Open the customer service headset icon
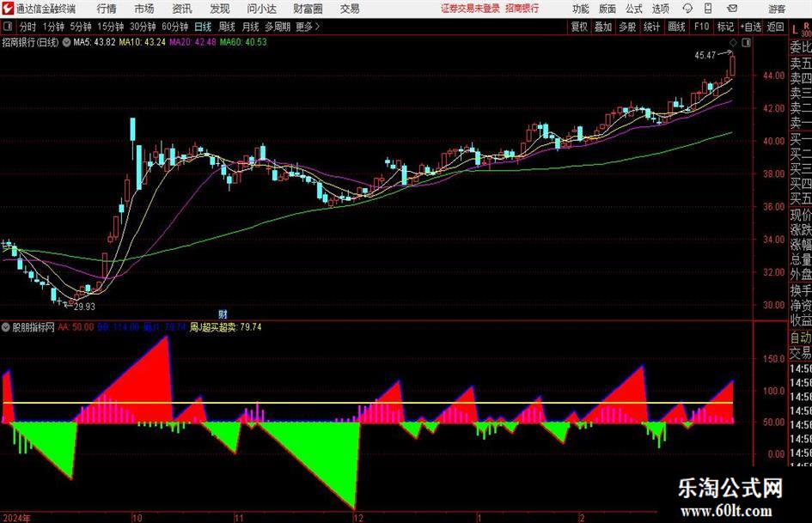 (687, 9)
